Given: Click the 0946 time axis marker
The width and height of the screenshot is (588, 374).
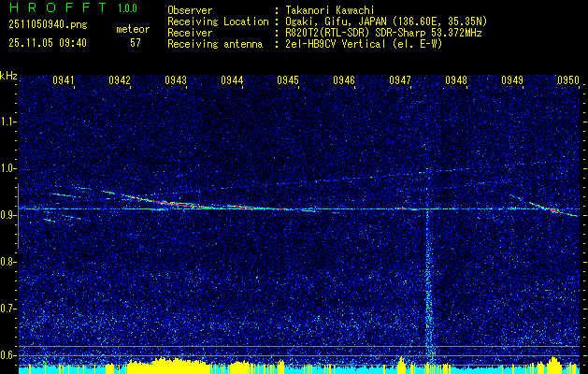Looking at the screenshot, I should [344, 80].
